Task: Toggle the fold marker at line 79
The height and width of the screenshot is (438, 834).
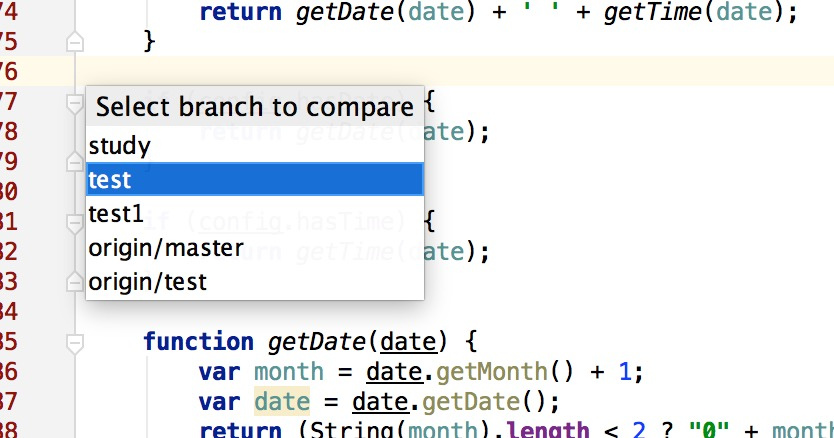Action: tap(75, 162)
